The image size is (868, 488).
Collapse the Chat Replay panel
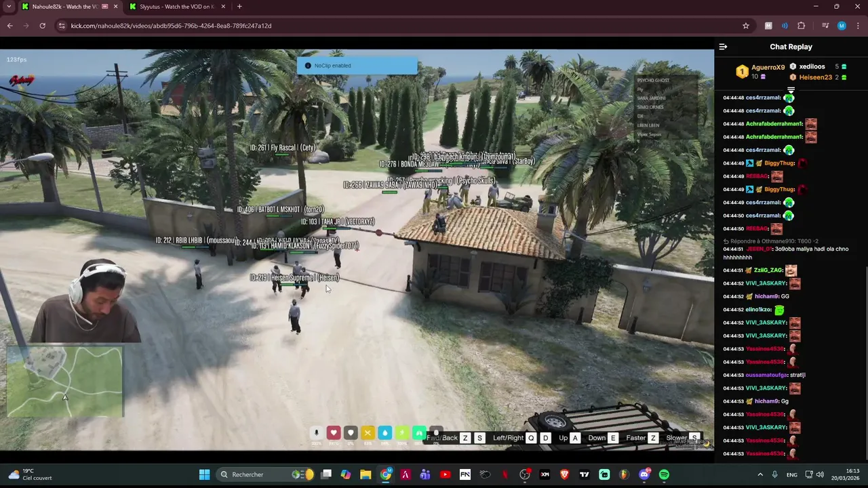click(723, 47)
